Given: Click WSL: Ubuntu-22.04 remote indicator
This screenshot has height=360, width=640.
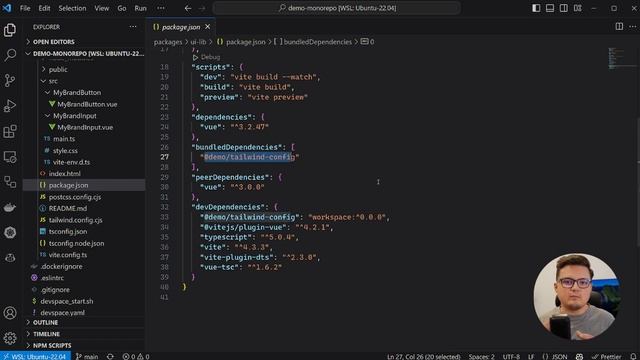Looking at the screenshot, I should (35, 356).
